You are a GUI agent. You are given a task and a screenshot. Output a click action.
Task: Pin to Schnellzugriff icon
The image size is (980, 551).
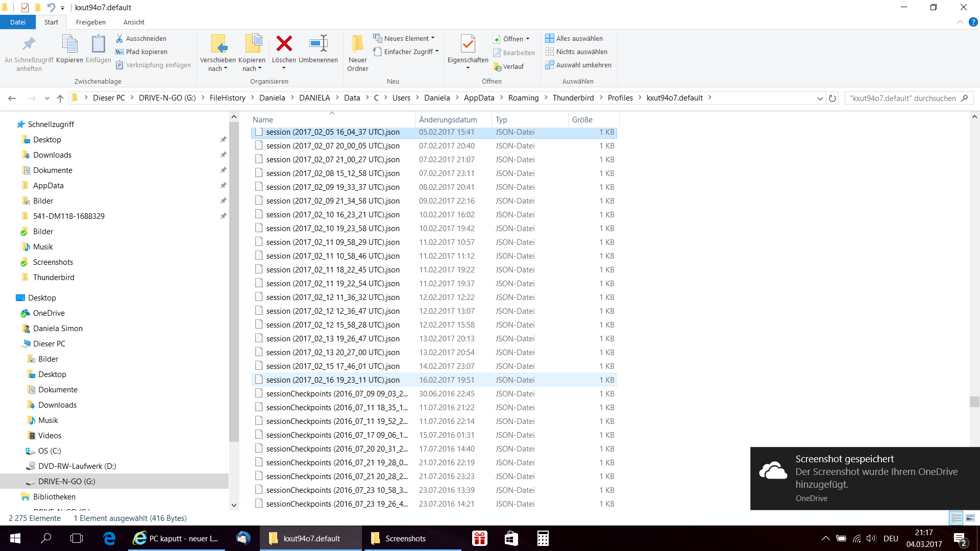pyautogui.click(x=29, y=45)
